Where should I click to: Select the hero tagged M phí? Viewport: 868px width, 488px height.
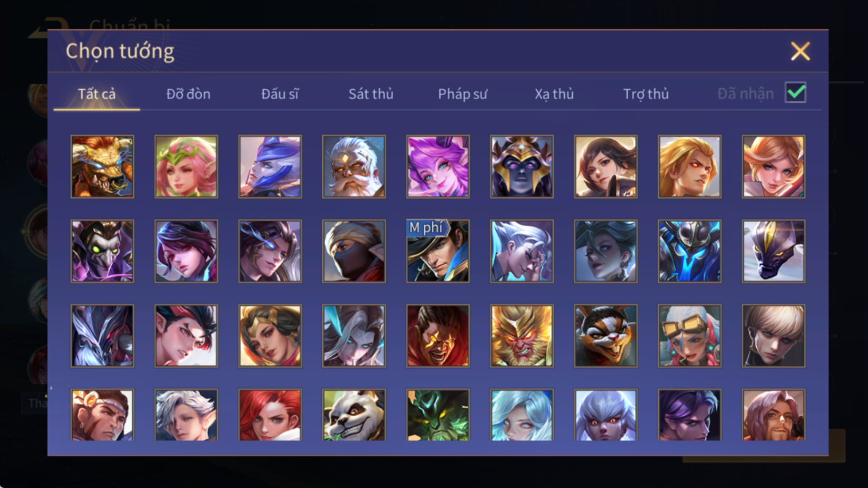click(x=438, y=251)
